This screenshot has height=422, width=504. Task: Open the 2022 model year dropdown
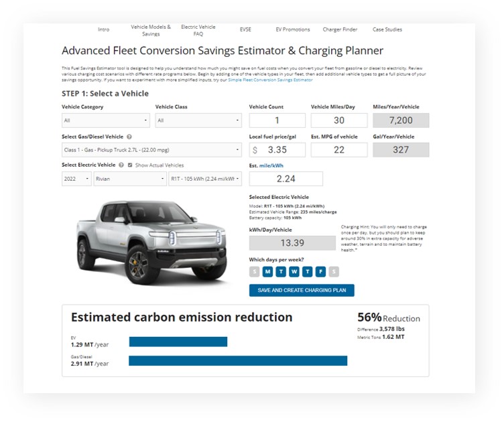coord(76,179)
